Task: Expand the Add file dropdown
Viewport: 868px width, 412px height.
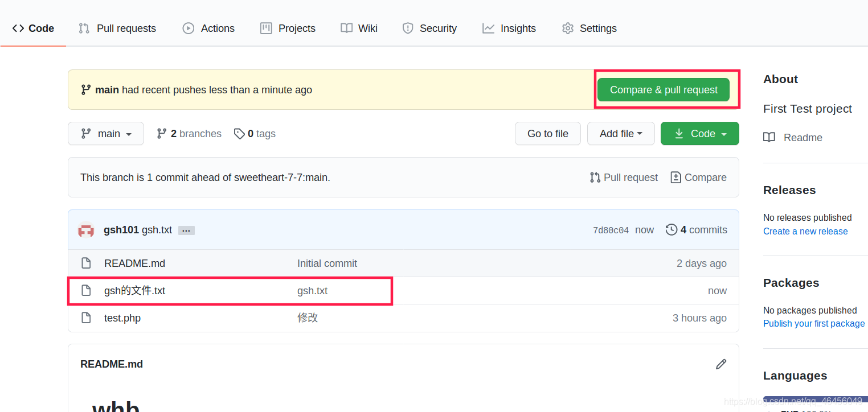Action: coord(621,134)
